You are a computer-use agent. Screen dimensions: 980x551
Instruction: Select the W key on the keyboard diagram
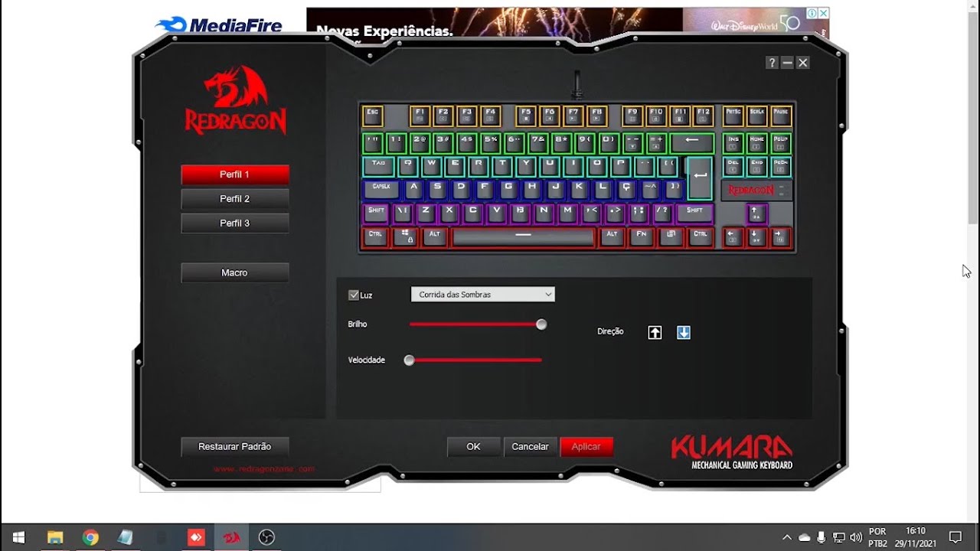[431, 166]
